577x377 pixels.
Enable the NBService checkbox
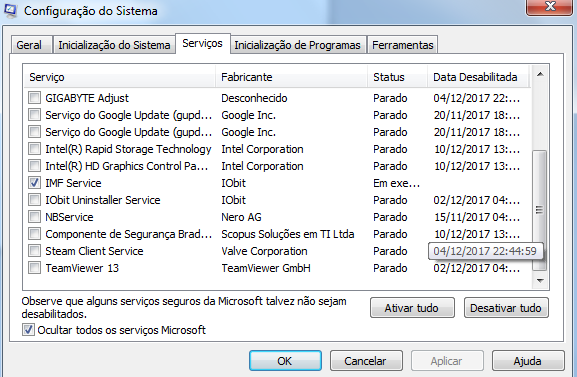[x=35, y=217]
